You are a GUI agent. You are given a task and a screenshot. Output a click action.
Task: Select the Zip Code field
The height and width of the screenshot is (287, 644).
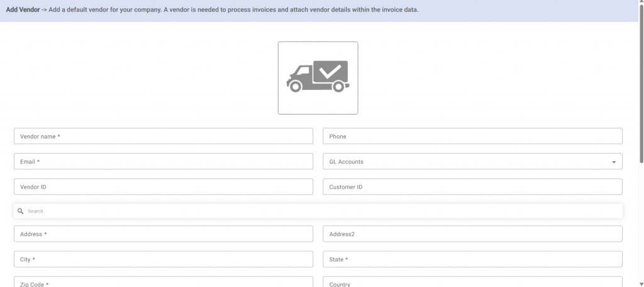(x=164, y=283)
